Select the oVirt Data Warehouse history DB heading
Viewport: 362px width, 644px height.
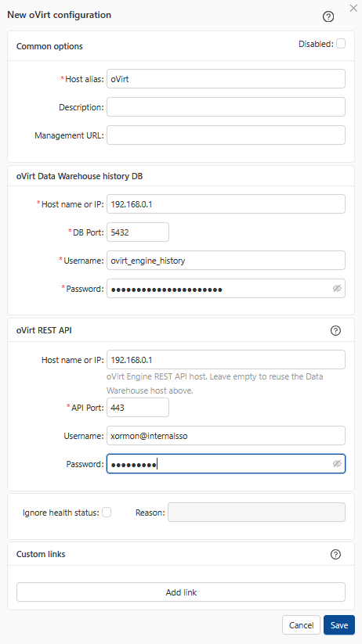pos(79,176)
